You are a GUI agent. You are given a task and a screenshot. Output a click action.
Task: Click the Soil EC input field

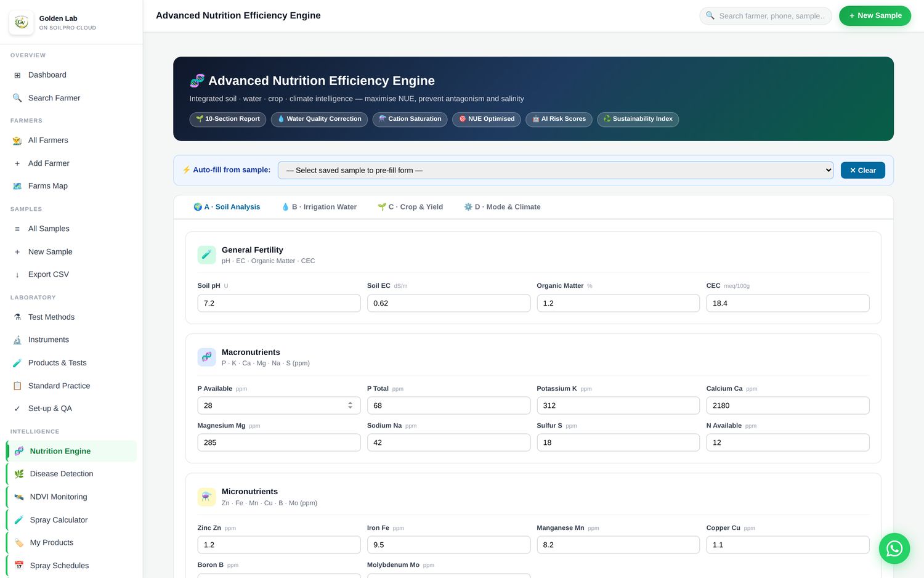tap(448, 303)
